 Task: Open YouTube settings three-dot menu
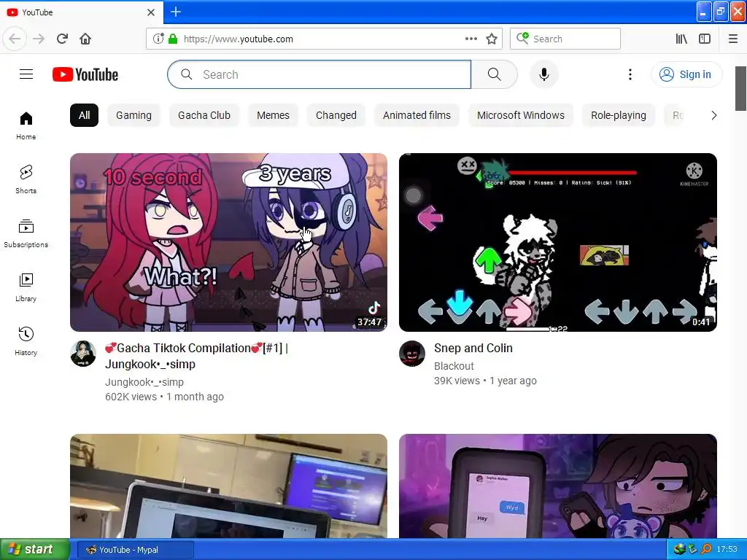[630, 74]
